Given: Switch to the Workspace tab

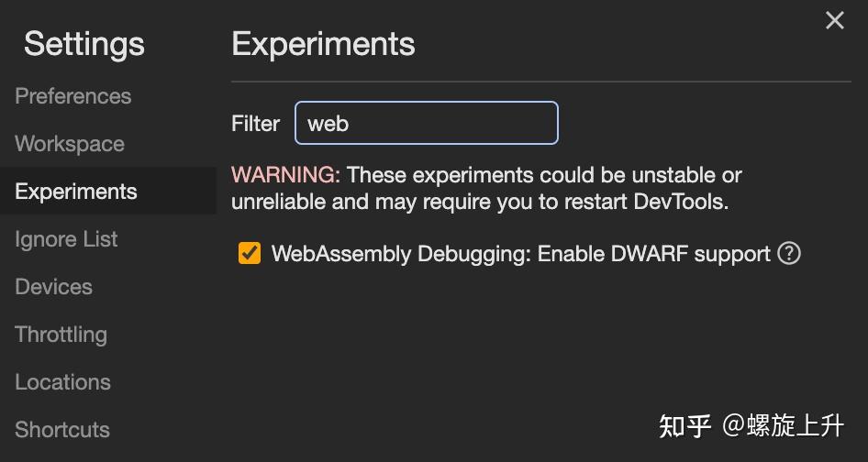Looking at the screenshot, I should point(70,144).
